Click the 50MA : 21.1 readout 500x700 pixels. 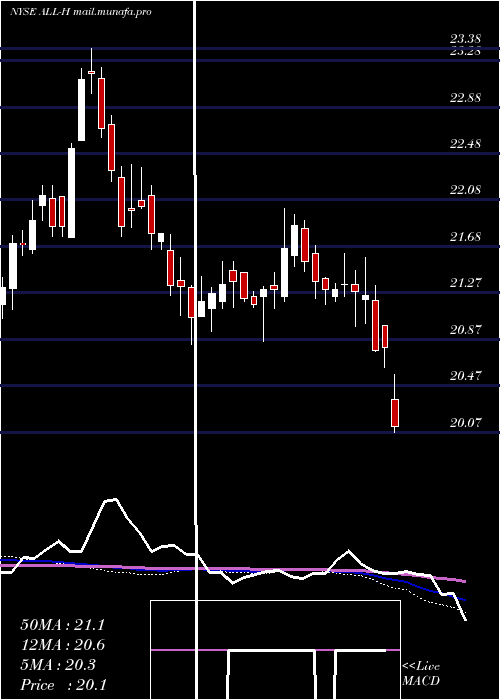[x=62, y=625]
